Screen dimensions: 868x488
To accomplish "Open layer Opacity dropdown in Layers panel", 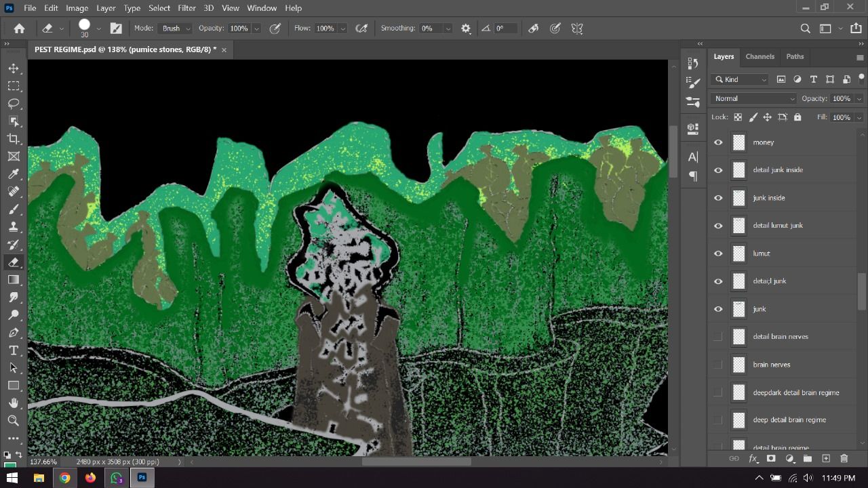I will [x=859, y=98].
